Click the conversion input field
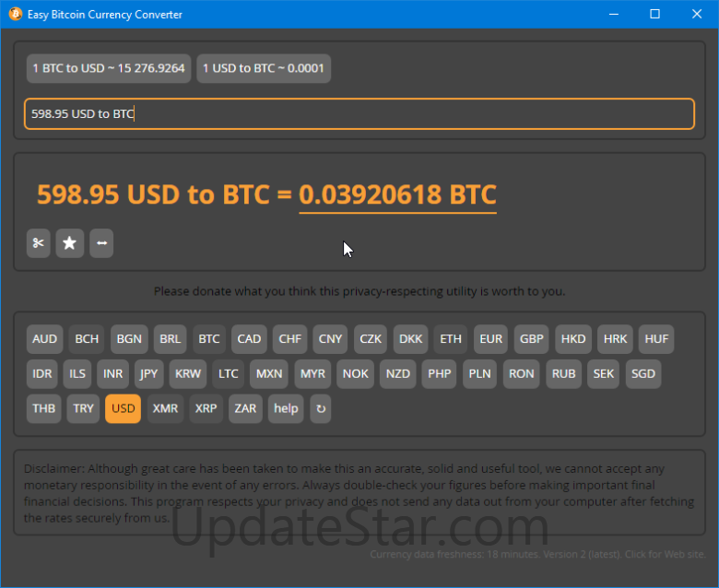Image resolution: width=719 pixels, height=588 pixels. coord(359,113)
